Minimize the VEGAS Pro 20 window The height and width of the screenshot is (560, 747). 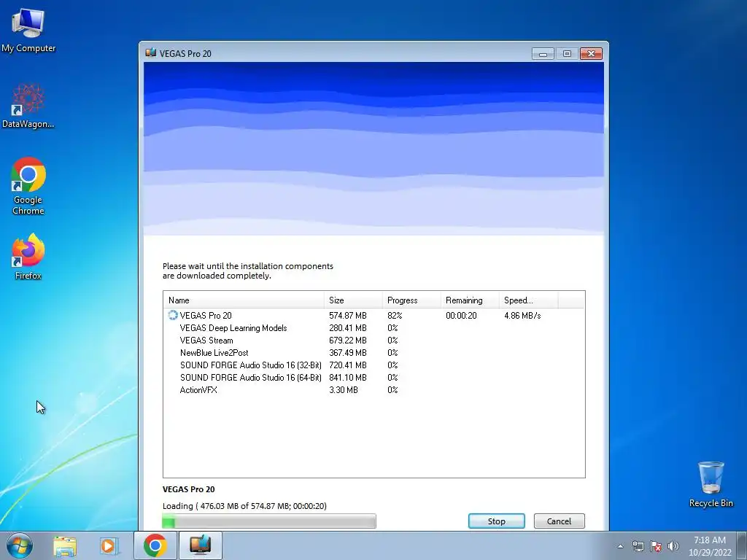pyautogui.click(x=543, y=53)
